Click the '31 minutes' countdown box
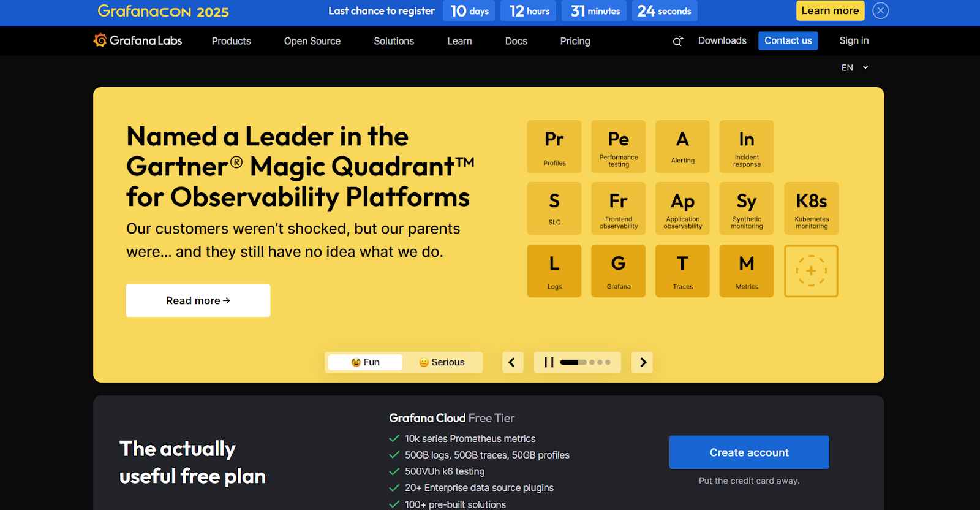Image resolution: width=980 pixels, height=510 pixels. [x=594, y=10]
